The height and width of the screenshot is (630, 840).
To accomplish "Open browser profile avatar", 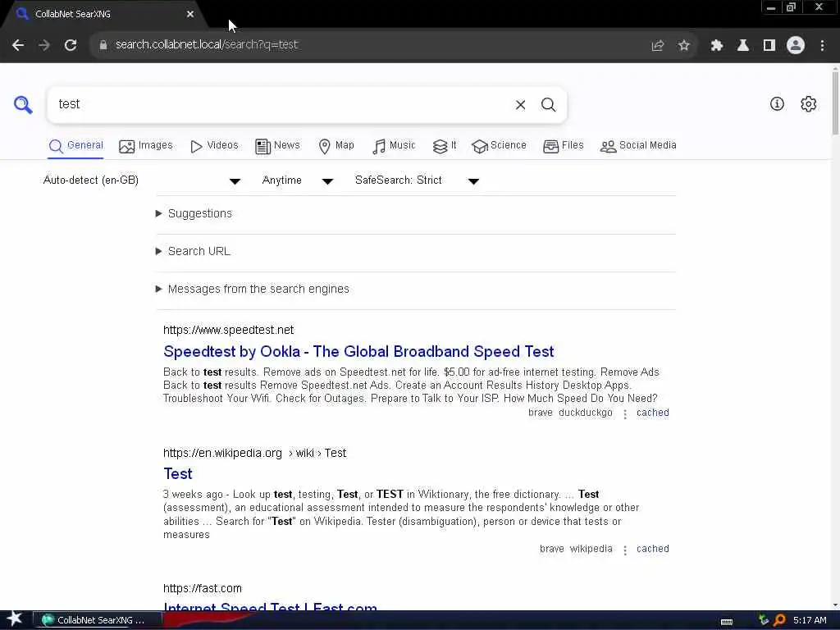I will tap(796, 46).
